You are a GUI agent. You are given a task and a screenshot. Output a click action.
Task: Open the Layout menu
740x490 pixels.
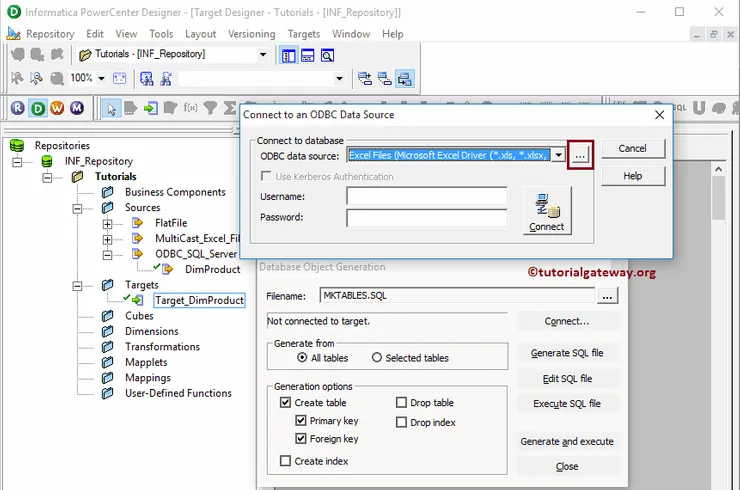(x=200, y=34)
